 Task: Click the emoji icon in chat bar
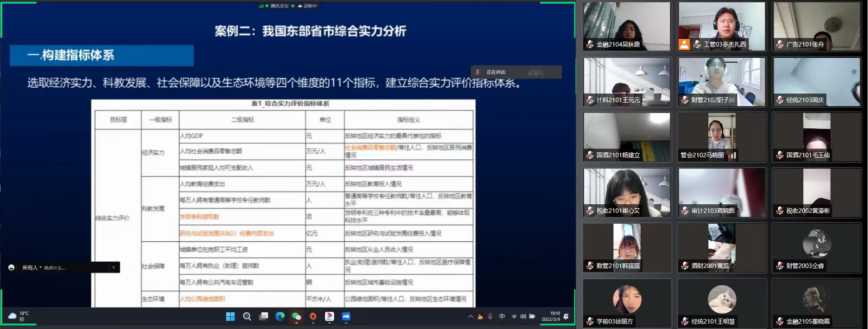[11, 268]
